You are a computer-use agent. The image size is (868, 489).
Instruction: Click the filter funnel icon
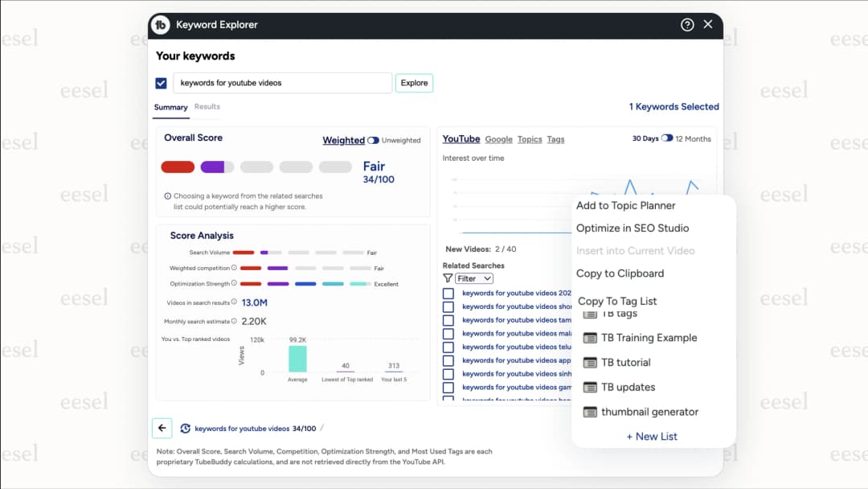point(448,278)
